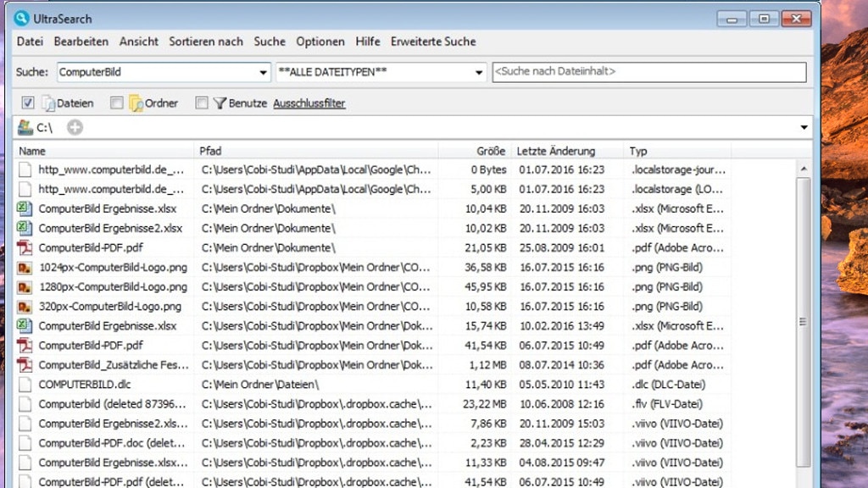Open the Hilfe menu
868x488 pixels.
click(368, 42)
